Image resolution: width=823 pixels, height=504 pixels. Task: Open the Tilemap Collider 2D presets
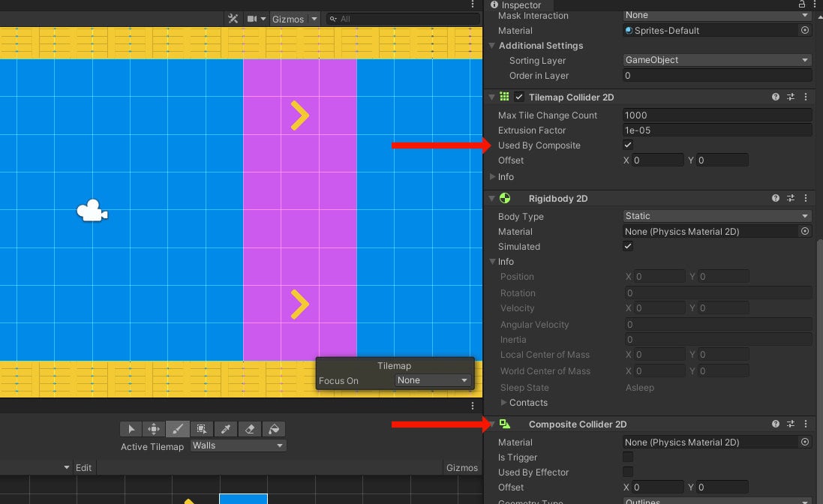791,97
